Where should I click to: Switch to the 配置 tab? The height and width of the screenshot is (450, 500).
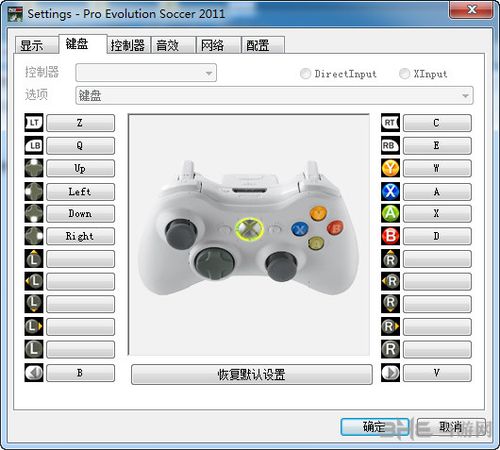263,45
